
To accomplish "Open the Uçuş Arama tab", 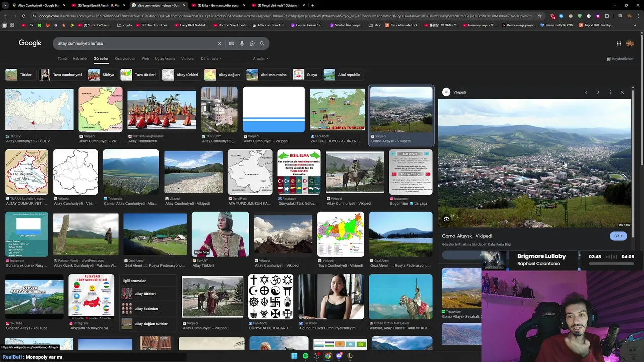I will tap(165, 59).
